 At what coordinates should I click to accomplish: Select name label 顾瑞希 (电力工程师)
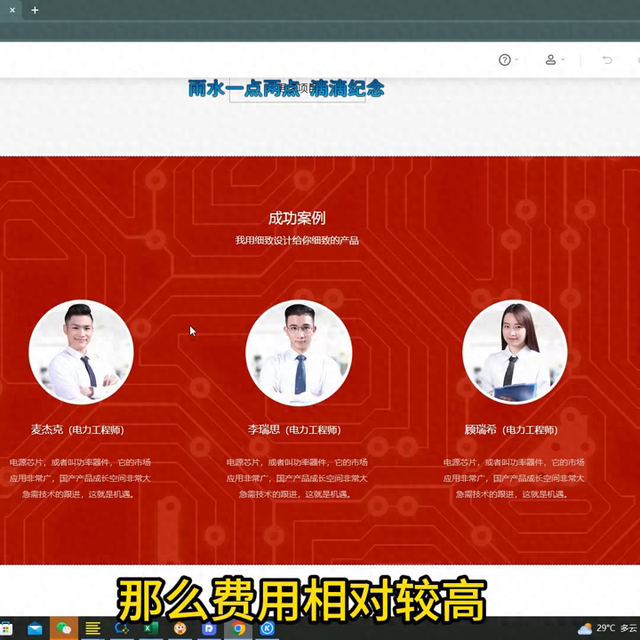(511, 429)
